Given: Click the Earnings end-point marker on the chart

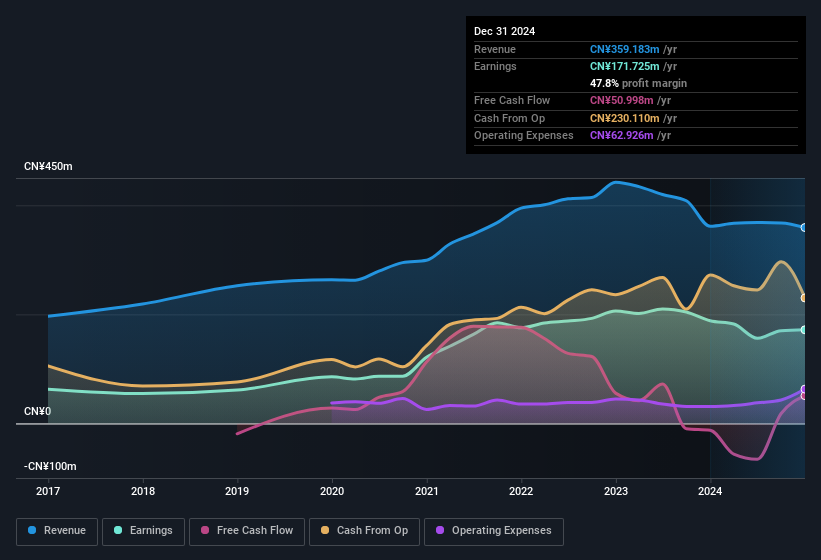Looking at the screenshot, I should (x=804, y=330).
